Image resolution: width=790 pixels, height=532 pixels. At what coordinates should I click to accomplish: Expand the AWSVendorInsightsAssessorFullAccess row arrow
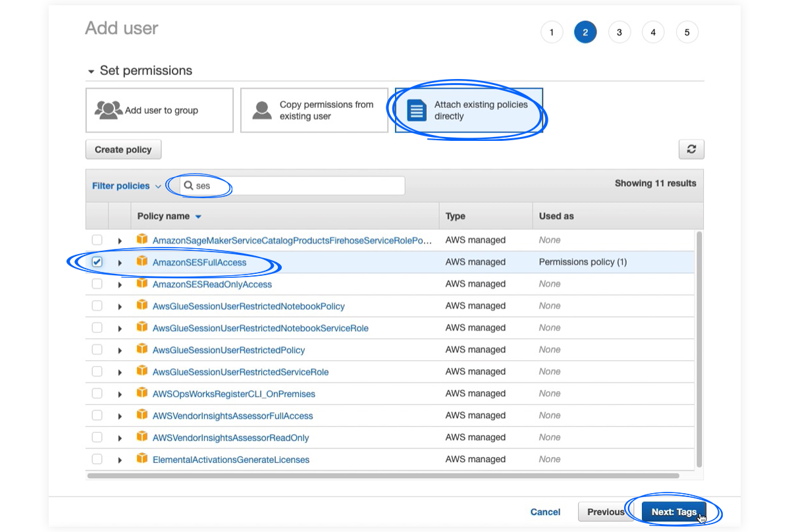(120, 416)
